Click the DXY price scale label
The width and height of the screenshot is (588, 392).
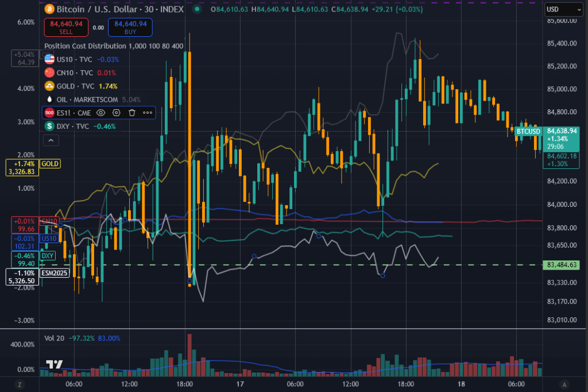tap(48, 256)
